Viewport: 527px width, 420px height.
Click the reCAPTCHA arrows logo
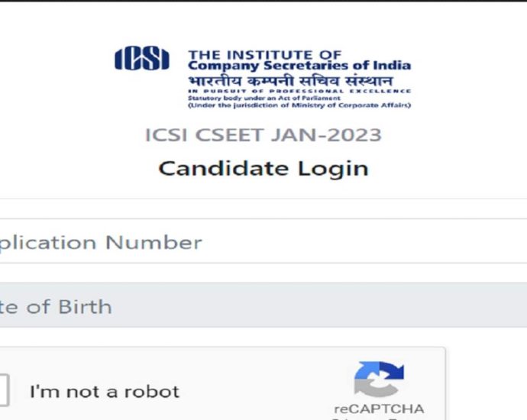379,380
